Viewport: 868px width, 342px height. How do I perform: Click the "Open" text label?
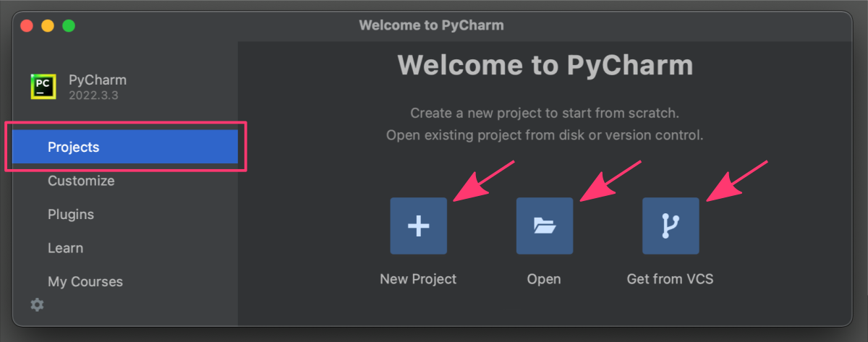544,278
